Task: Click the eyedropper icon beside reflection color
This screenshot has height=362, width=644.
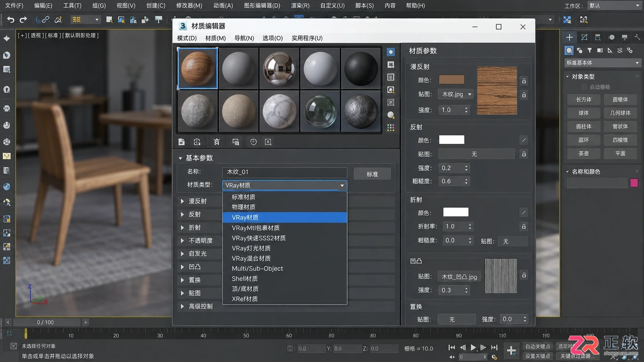Action: (x=524, y=140)
